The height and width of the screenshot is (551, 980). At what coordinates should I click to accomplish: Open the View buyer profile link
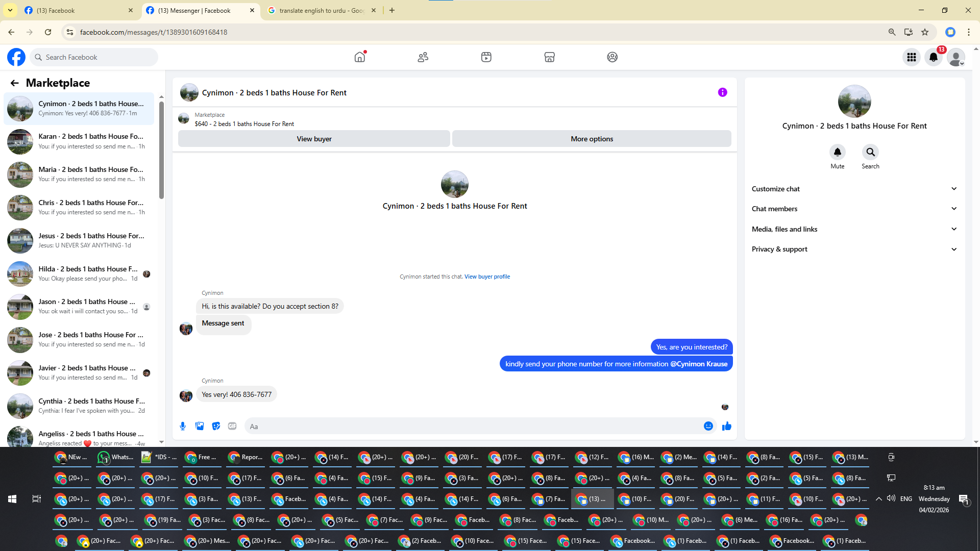coord(487,277)
